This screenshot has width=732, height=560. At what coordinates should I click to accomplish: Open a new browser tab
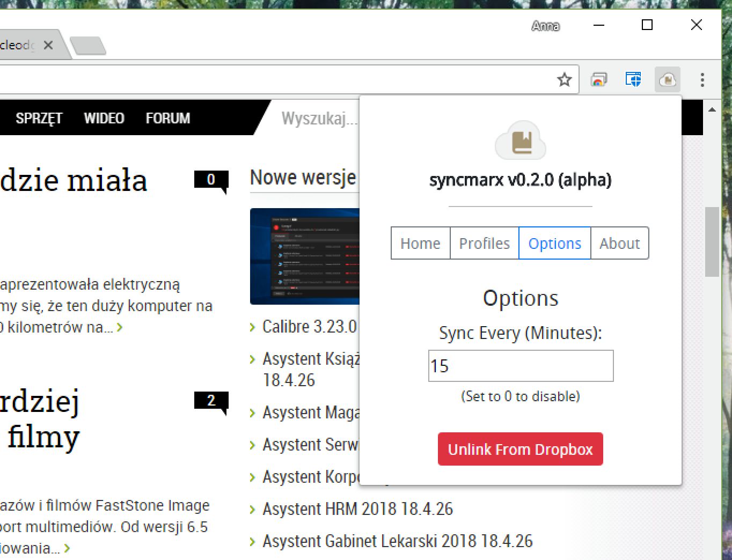(88, 46)
